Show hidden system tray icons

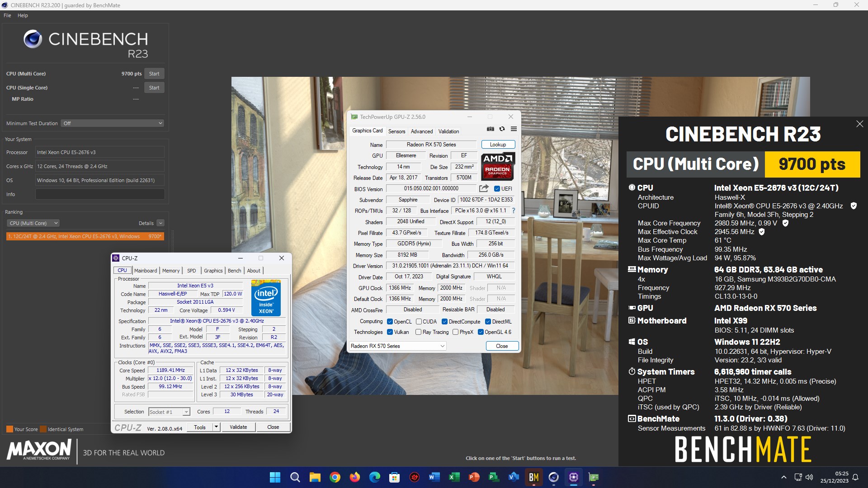[783, 477]
